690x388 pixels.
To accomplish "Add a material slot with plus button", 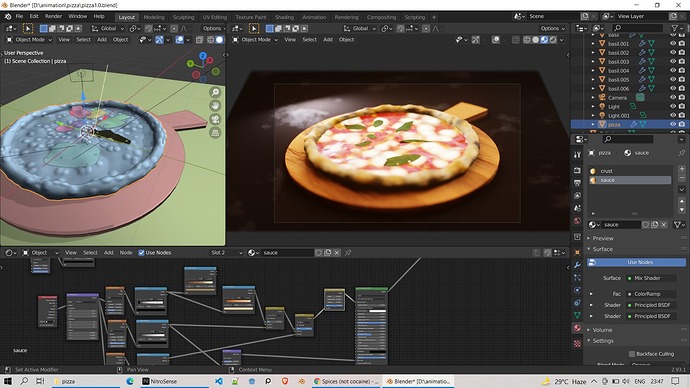I will pos(682,168).
